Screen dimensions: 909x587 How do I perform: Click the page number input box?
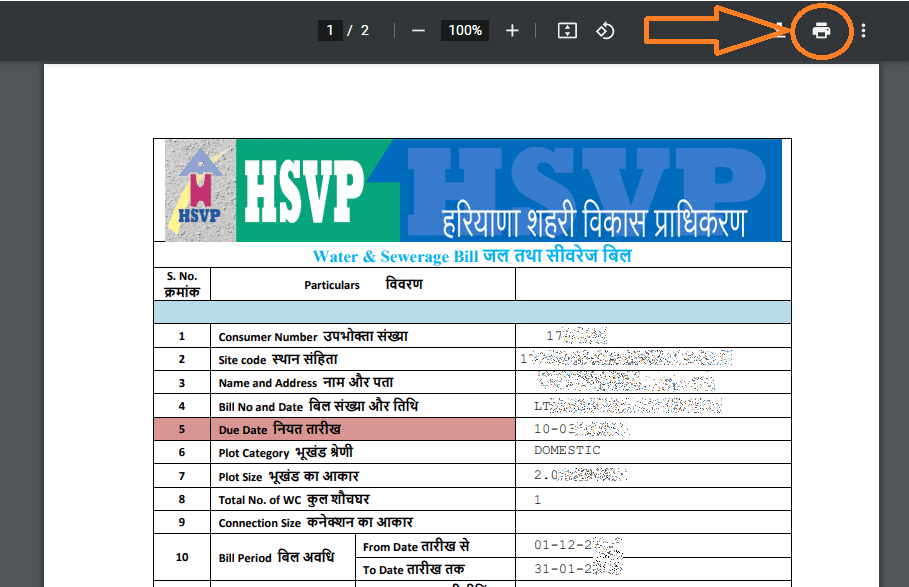point(330,30)
